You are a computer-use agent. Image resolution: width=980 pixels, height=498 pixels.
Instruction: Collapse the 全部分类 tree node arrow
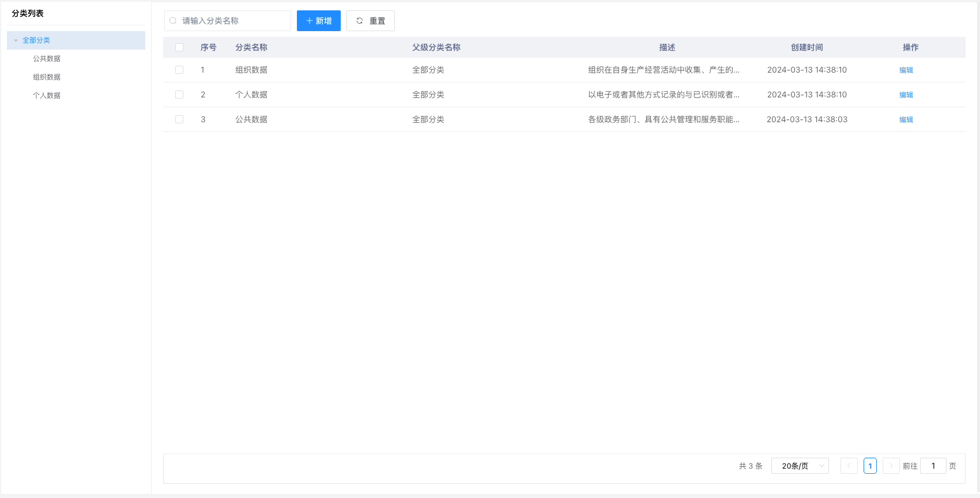16,40
